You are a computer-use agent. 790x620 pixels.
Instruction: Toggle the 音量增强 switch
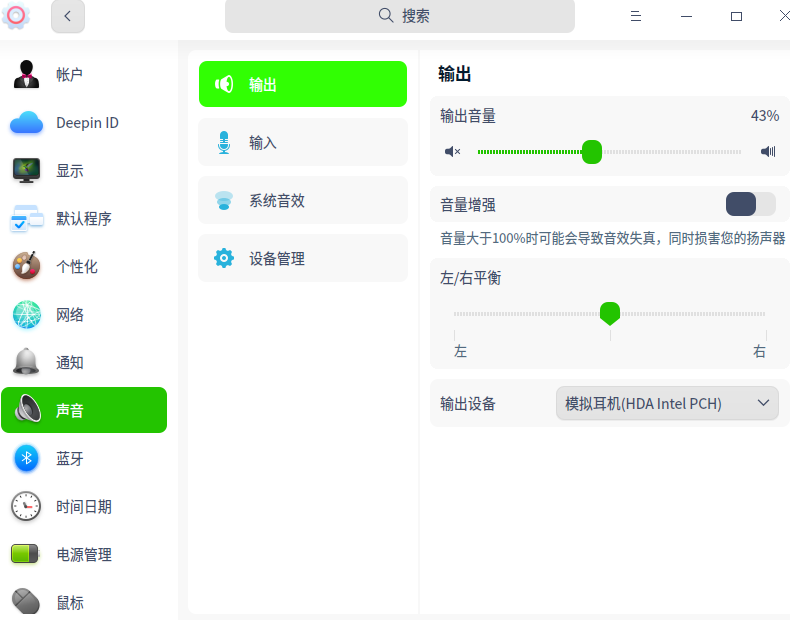tap(751, 204)
